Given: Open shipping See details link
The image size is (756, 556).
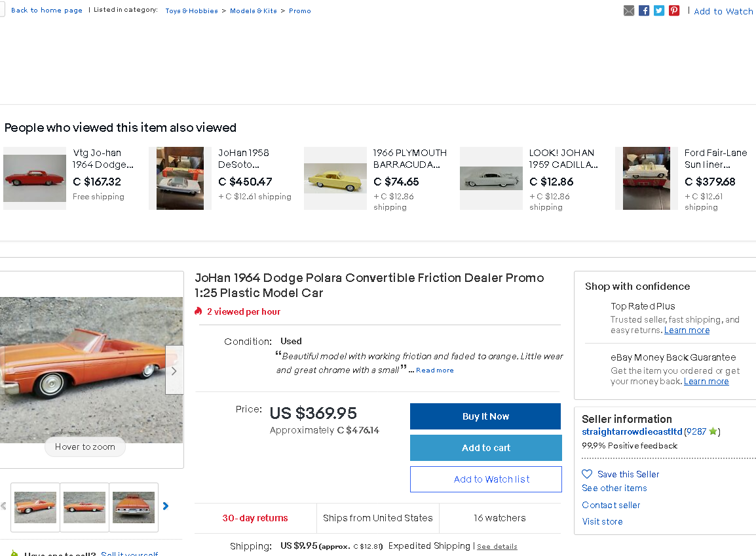Looking at the screenshot, I should pyautogui.click(x=497, y=546).
